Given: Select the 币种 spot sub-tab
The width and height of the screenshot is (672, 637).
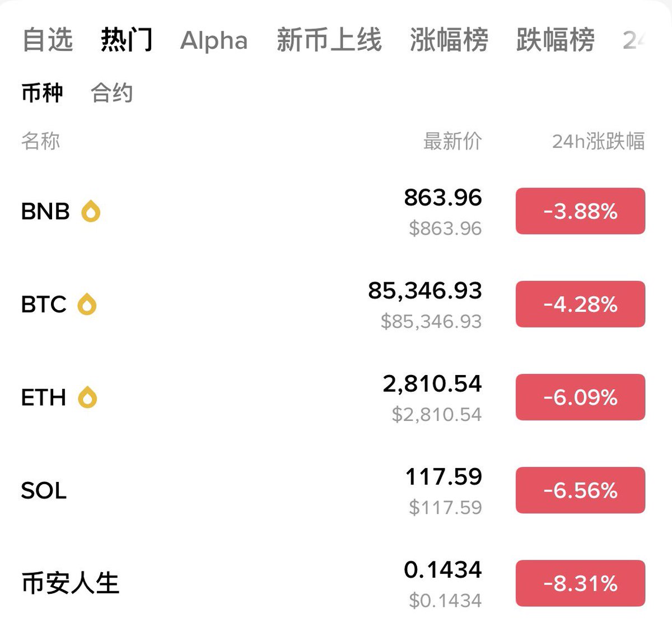Looking at the screenshot, I should [x=42, y=93].
